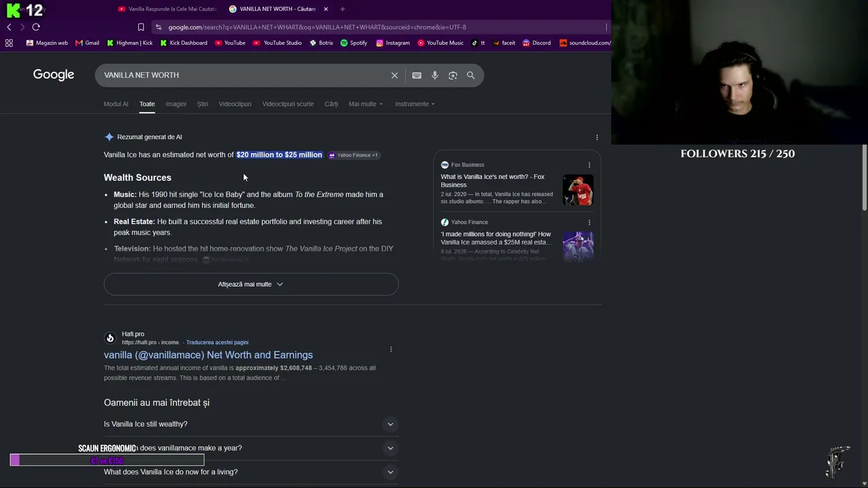Screen dimensions: 868x488
Task: Open the Gmail bookmark
Action: [x=87, y=43]
